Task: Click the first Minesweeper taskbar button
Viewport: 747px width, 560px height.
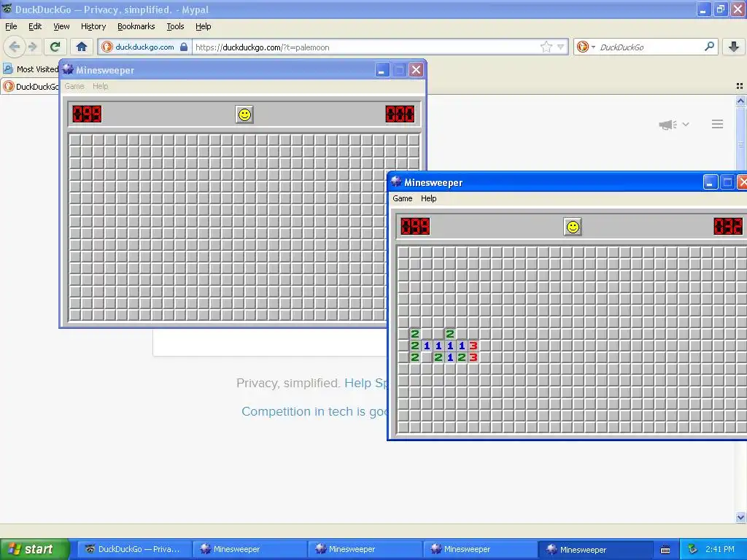Action: tap(249, 549)
